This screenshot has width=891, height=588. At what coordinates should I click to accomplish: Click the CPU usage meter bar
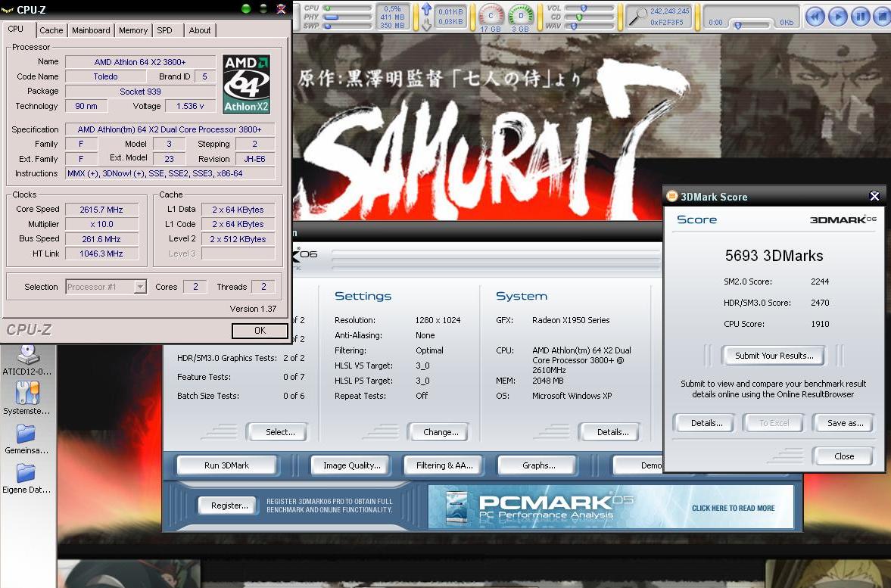click(x=347, y=8)
